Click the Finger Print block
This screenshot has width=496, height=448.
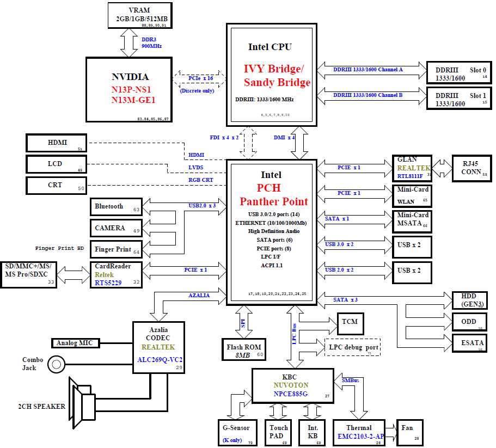[116, 249]
